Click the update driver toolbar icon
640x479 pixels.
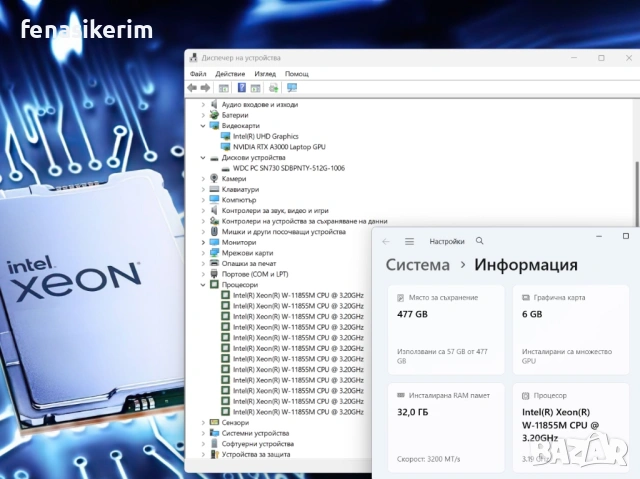(273, 88)
